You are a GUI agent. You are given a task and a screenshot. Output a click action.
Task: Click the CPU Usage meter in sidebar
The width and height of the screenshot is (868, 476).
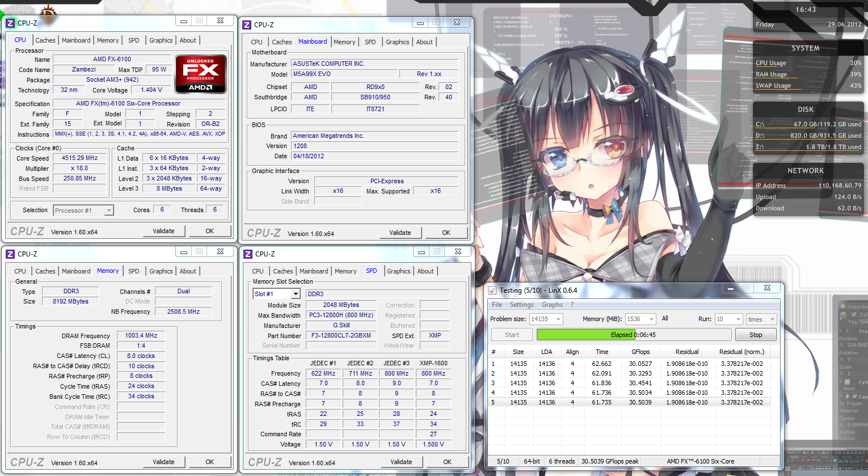(808, 63)
